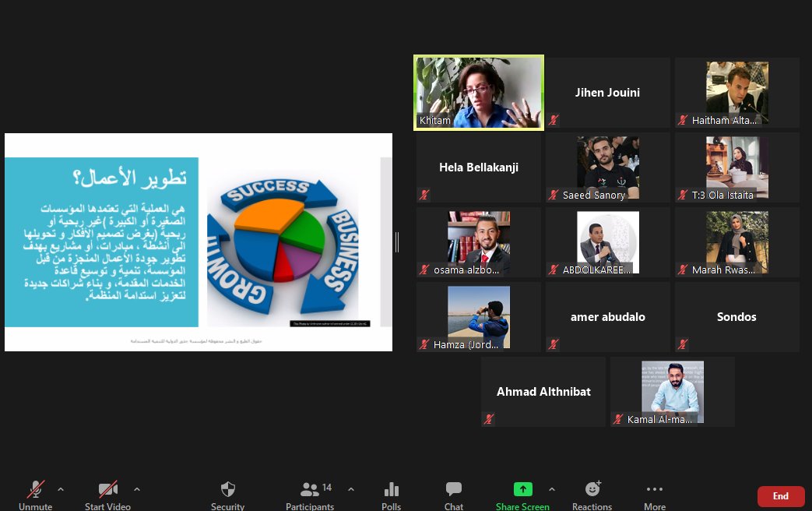Expand the share options arrow beside Share Screen
Screen dimensions: 812x511
click(x=552, y=489)
